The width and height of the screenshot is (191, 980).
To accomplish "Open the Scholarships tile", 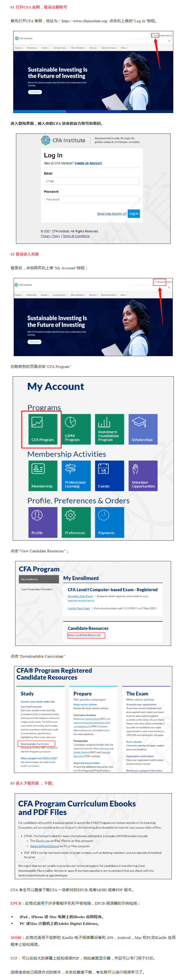I will click(143, 429).
